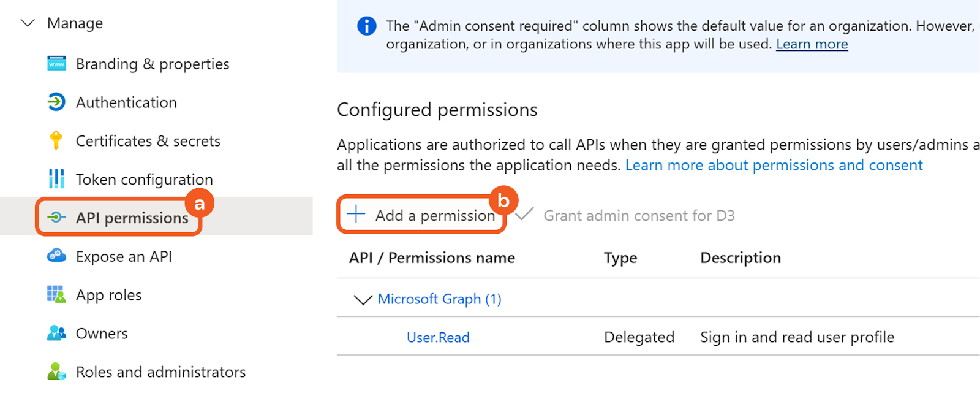Viewport: 980px width, 393px height.
Task: Click the Authentication arrow icon
Action: (56, 102)
